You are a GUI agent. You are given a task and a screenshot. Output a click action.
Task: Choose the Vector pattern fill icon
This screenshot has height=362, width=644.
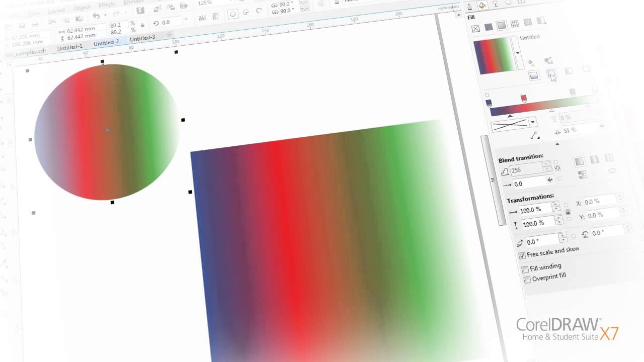[515, 24]
